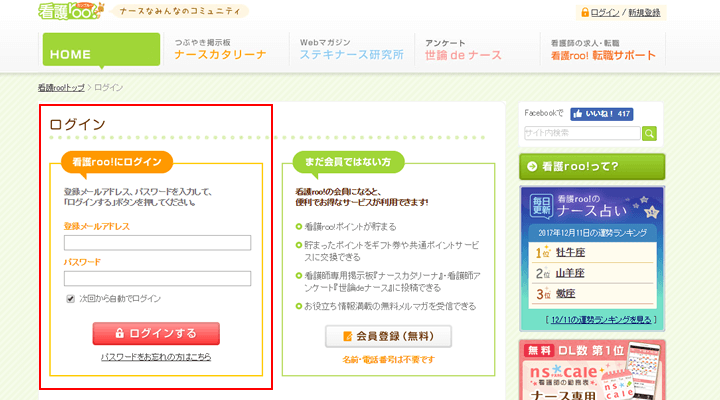The width and height of the screenshot is (720, 400).
Task: Click the site search magnifier button
Action: click(x=649, y=134)
